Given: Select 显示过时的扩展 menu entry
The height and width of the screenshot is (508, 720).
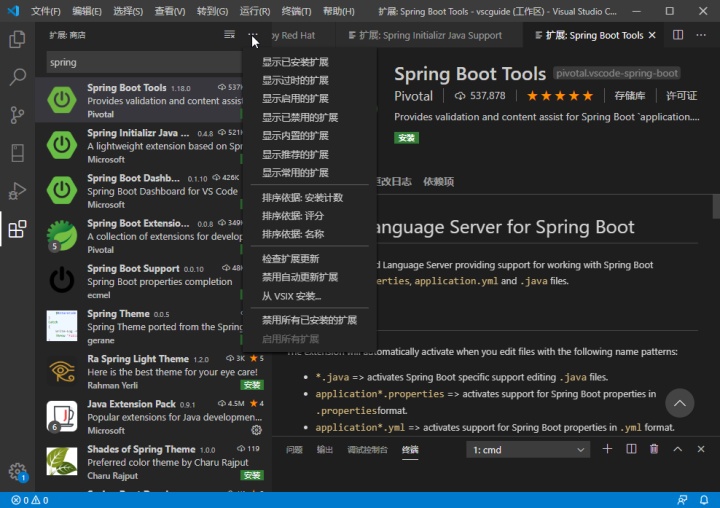Looking at the screenshot, I should pos(295,80).
